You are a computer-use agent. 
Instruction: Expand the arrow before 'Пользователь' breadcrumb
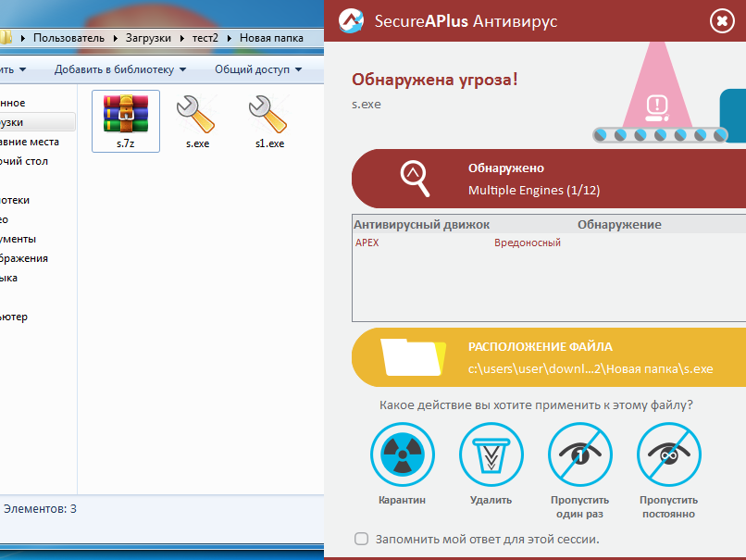click(22, 38)
